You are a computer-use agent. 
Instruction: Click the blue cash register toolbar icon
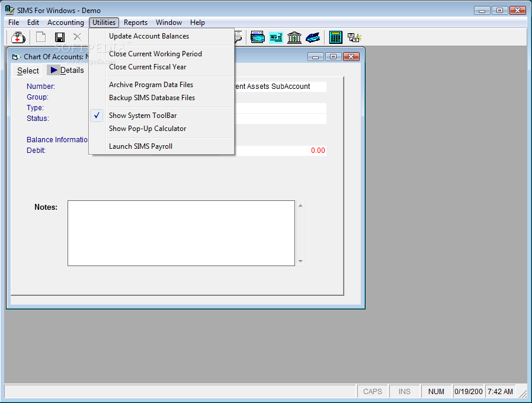[312, 37]
